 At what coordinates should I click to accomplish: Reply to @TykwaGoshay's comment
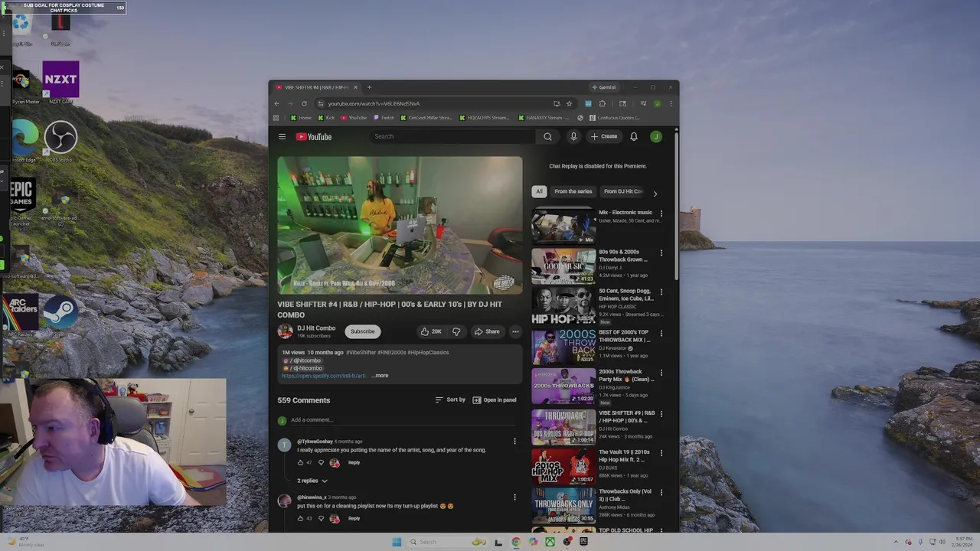(x=354, y=463)
